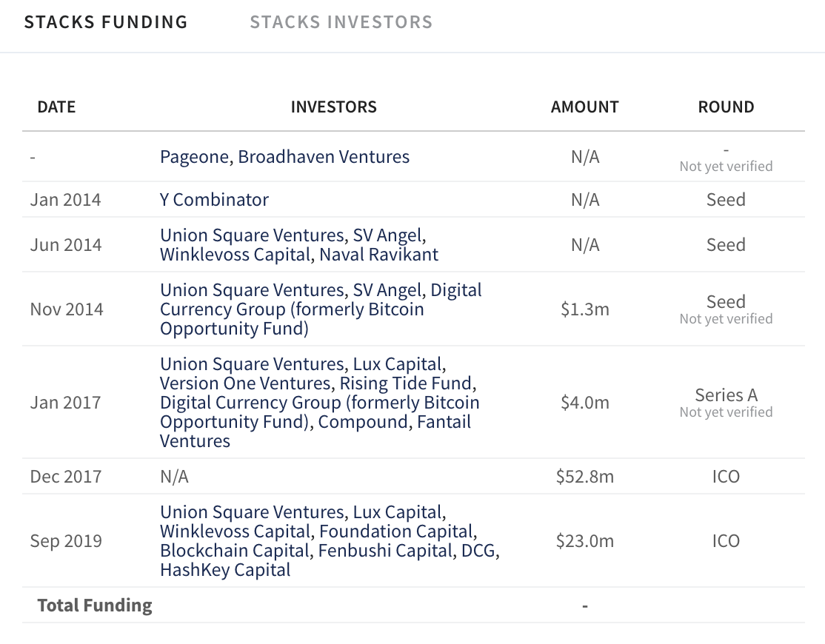Select the Stacks Funding tab
825x644 pixels.
click(x=106, y=22)
